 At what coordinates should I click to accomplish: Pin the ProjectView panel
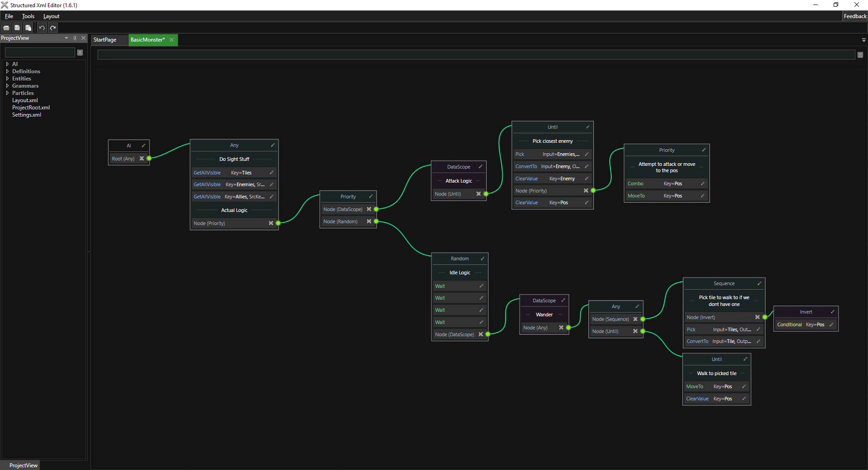(75, 38)
